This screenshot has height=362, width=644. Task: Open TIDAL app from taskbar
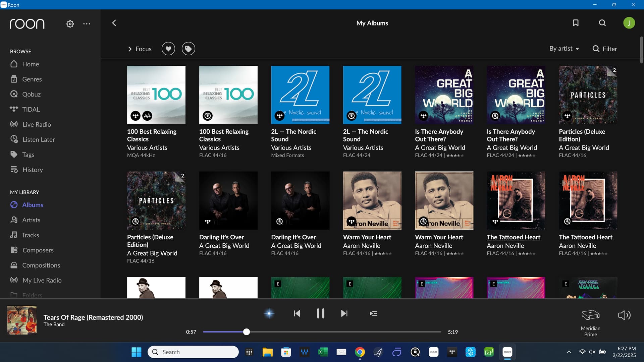click(452, 352)
